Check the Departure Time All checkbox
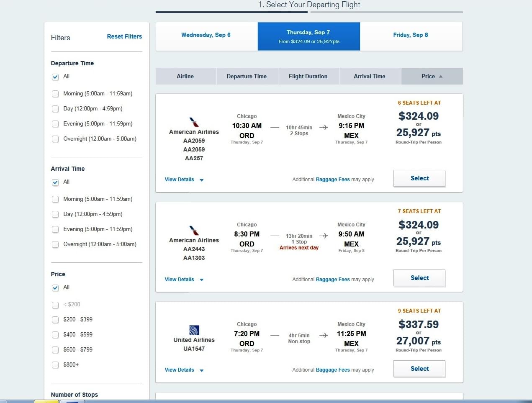Viewport: 532px width, 403px height. [55, 77]
